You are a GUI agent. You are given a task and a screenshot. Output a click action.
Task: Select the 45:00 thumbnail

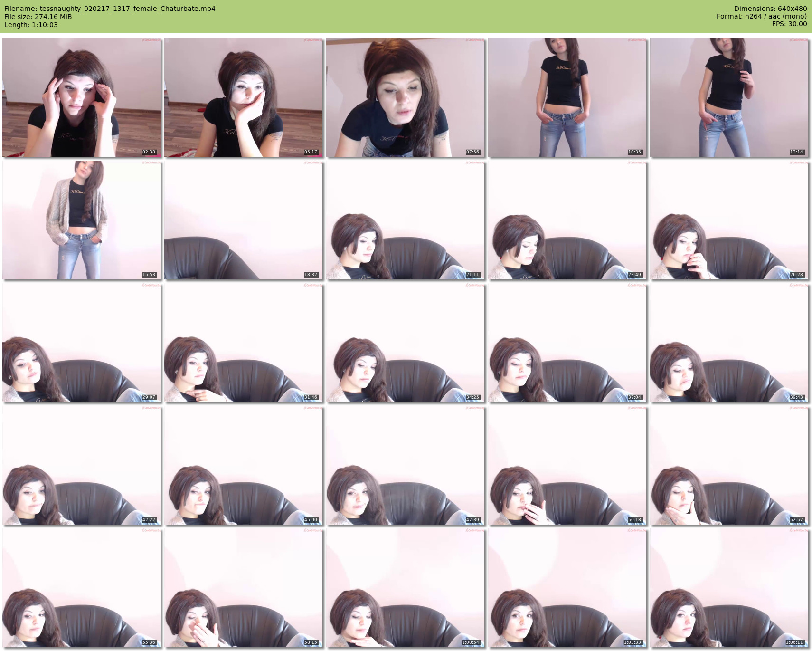tap(244, 465)
